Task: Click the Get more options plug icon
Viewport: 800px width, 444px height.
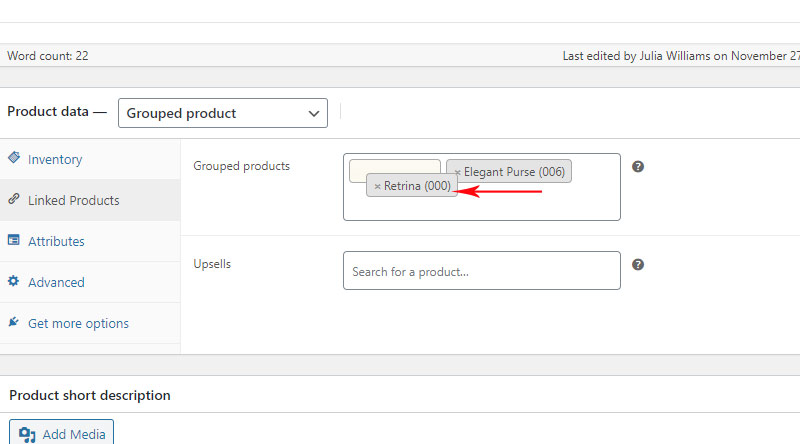Action: [14, 322]
